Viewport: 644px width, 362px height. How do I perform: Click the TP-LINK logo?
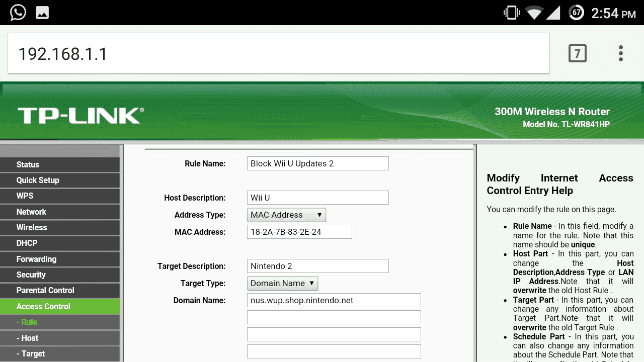[x=80, y=116]
